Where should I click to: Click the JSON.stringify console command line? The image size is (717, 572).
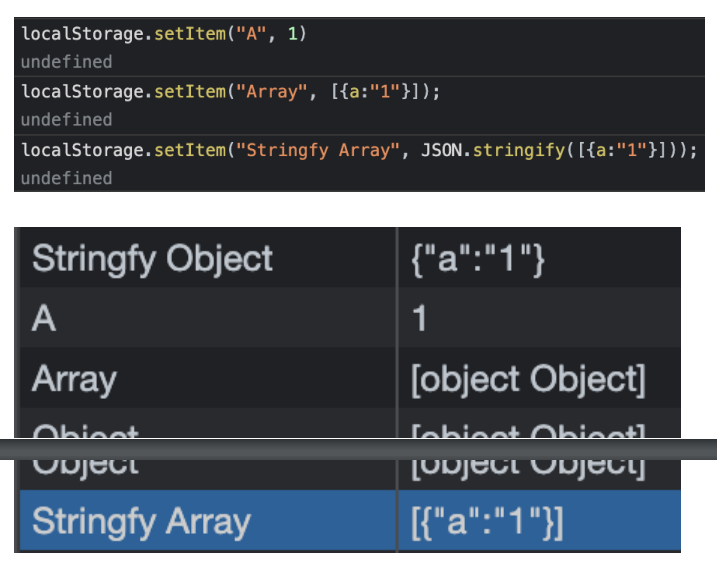(x=359, y=150)
